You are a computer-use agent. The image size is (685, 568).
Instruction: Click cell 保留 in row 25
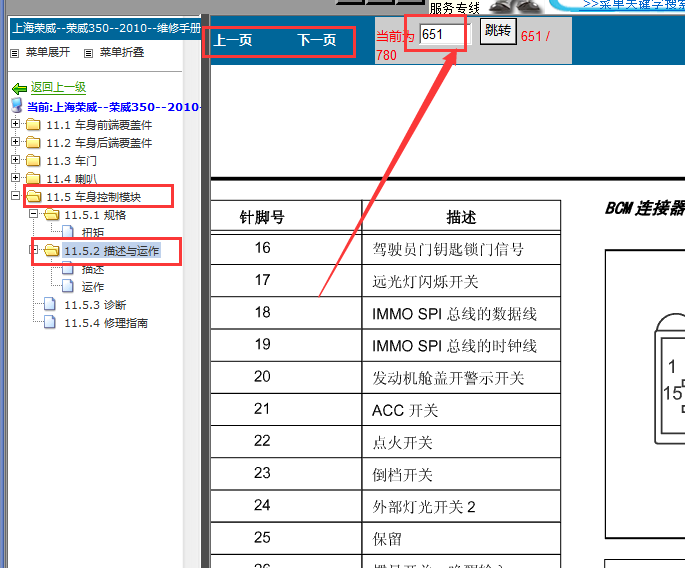point(461,539)
